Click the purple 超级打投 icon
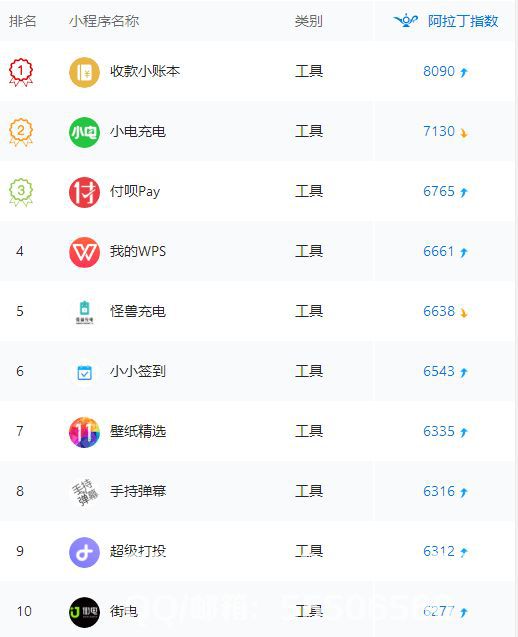 (84, 552)
